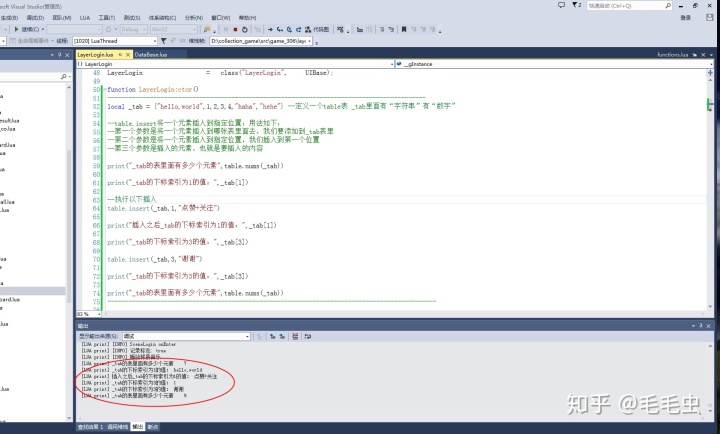
Task: Click the 继续(C) Continue button label
Action: (x=30, y=29)
